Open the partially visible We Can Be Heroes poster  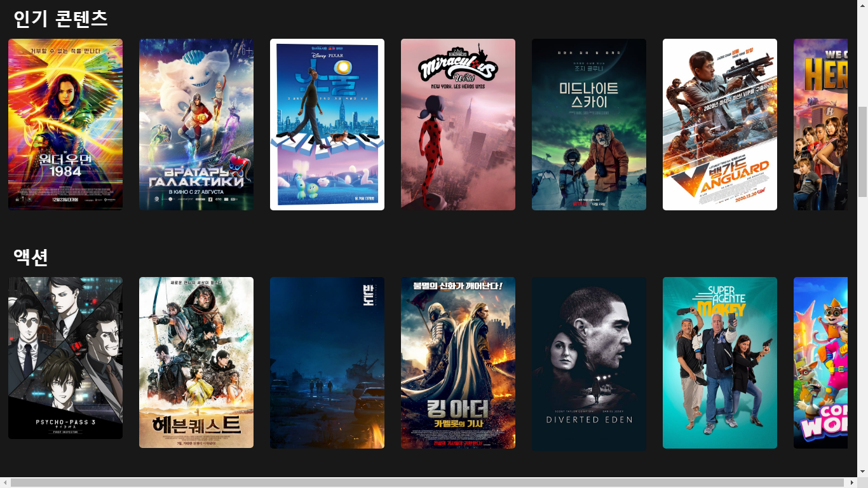820,125
